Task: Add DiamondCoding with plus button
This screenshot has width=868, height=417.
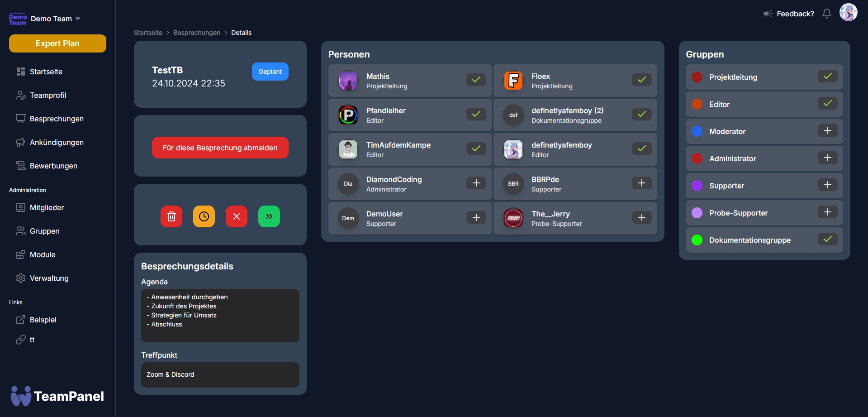Action: (x=476, y=183)
